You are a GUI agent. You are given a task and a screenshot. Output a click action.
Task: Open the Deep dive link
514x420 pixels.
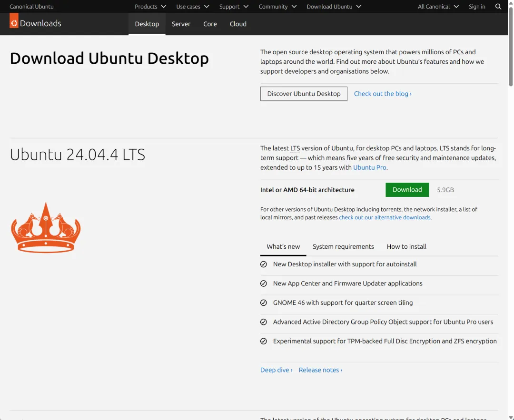click(x=277, y=370)
